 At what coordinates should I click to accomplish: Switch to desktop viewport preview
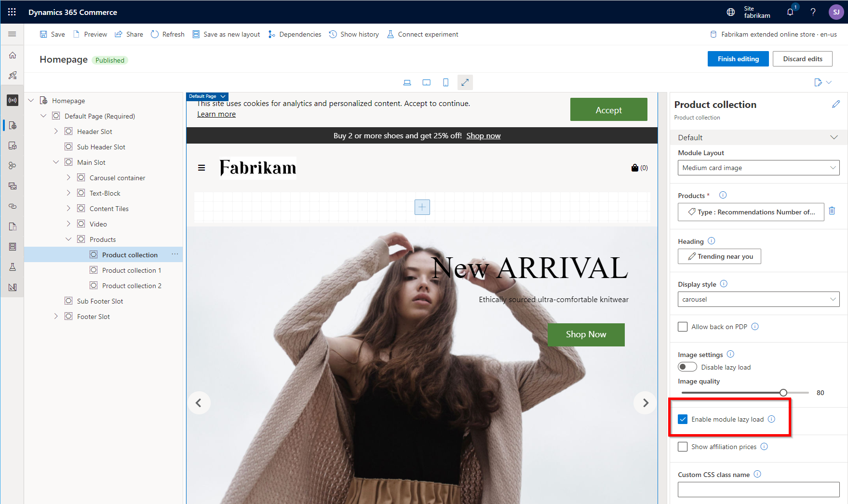click(407, 82)
